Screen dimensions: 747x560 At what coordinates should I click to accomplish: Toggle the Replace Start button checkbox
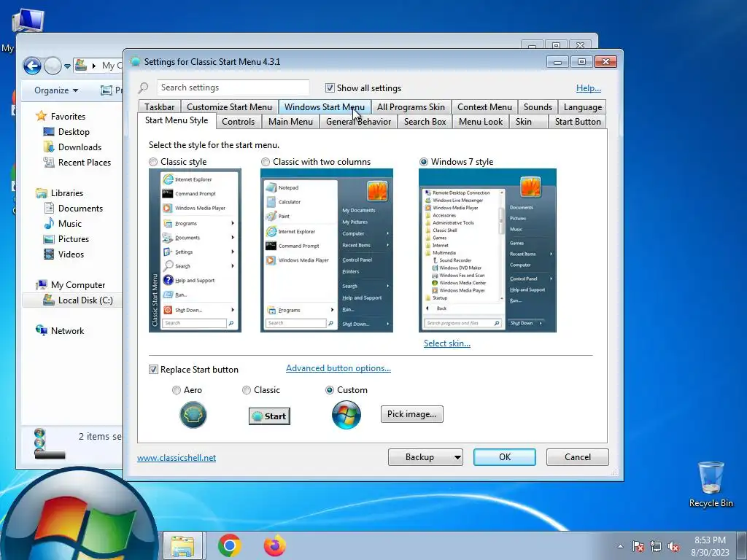click(153, 370)
